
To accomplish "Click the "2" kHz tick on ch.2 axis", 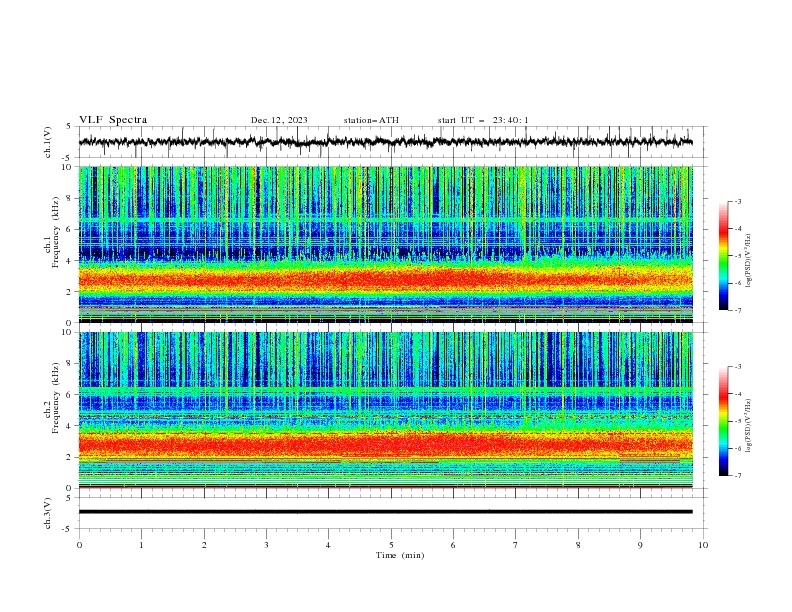I will (x=69, y=457).
